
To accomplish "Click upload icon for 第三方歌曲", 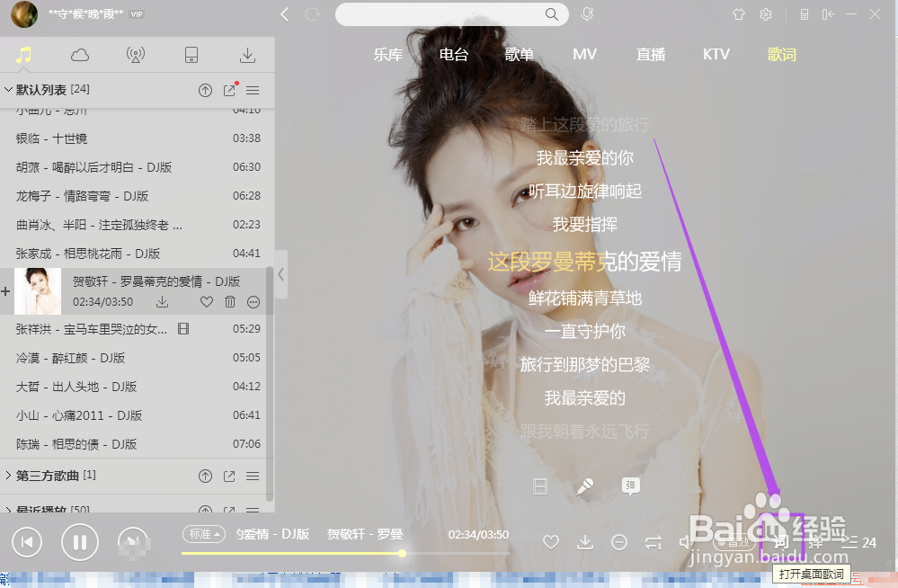I will click(205, 476).
